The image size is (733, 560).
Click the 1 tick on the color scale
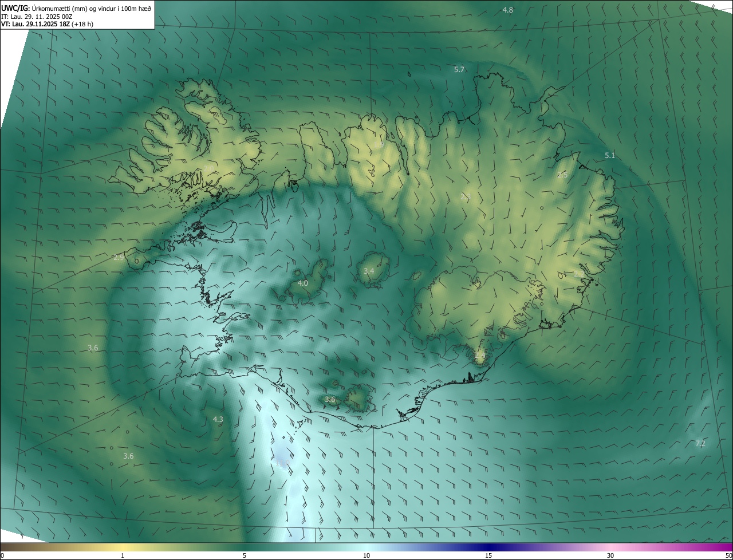123,555
